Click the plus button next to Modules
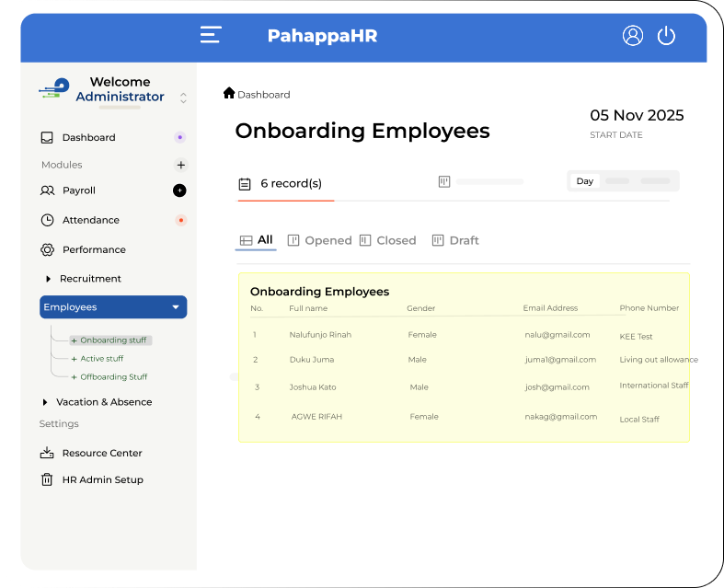 (181, 165)
